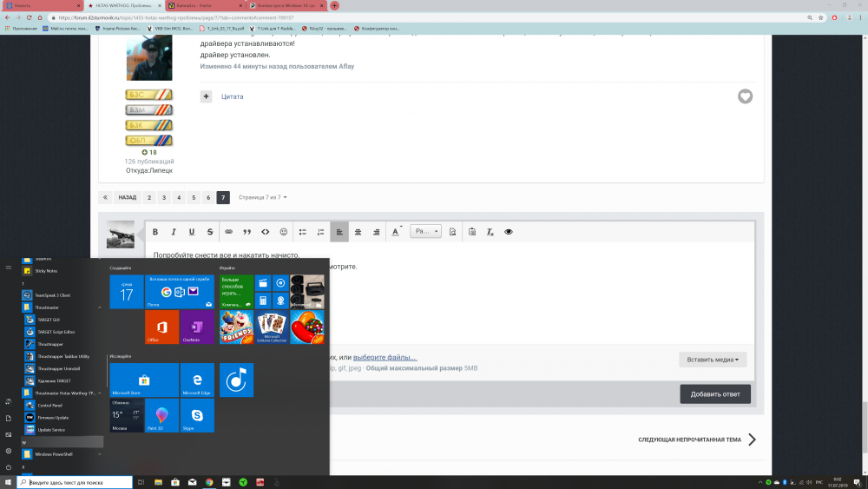Open Settings gear in Start menu sidebar
This screenshot has width=868, height=489.
(x=9, y=451)
